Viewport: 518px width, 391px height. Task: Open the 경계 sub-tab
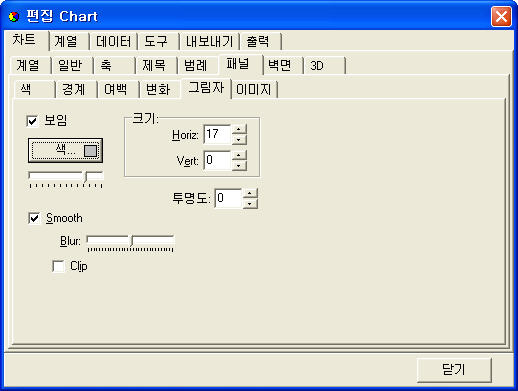click(x=76, y=89)
